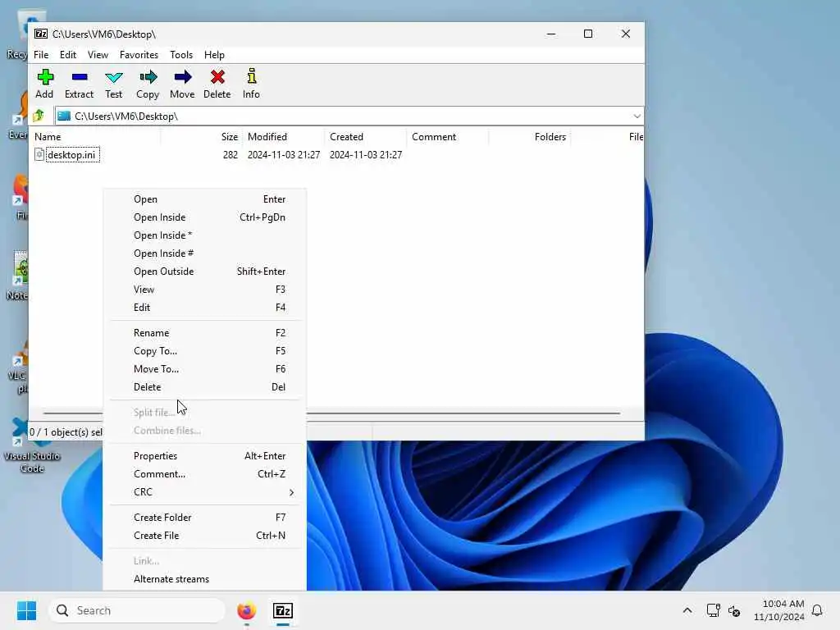Open the taskbar clock showing 10:04 AM
The image size is (840, 630).
coord(779,610)
